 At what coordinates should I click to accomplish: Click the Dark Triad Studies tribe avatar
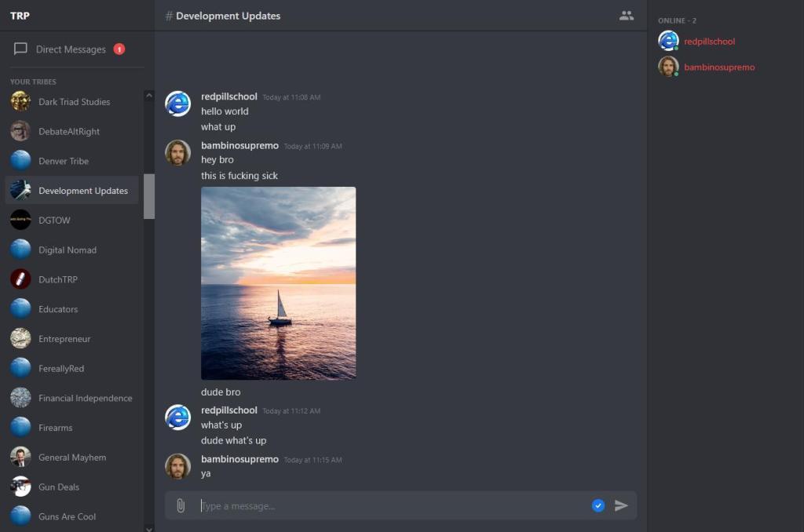click(20, 102)
